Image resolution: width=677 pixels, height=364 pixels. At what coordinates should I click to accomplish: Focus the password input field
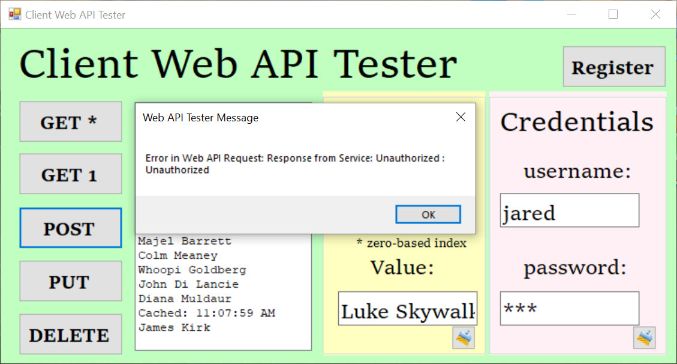point(569,308)
